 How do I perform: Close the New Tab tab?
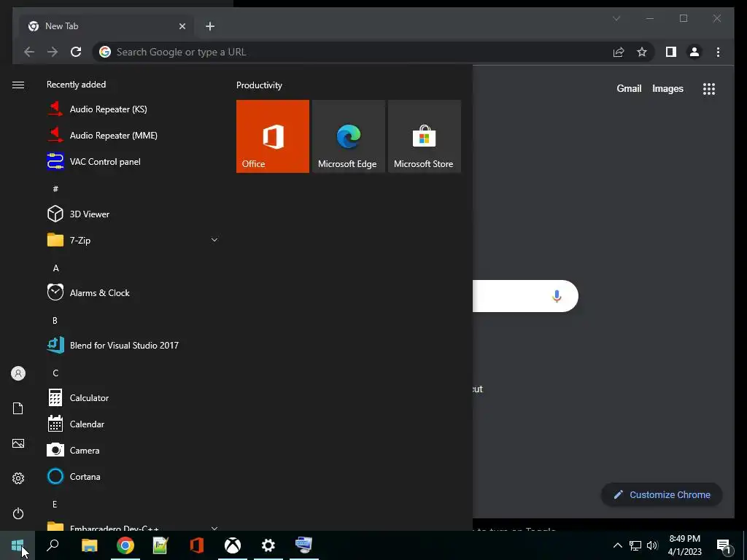[x=182, y=26]
